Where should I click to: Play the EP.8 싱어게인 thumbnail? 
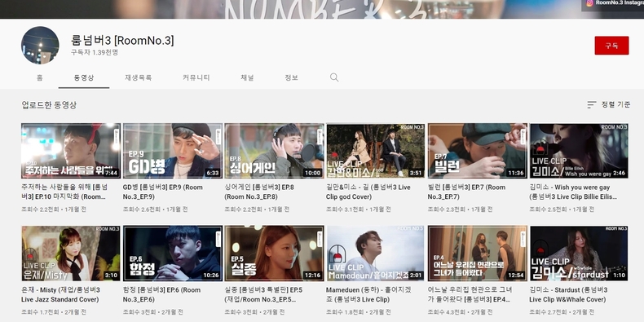pyautogui.click(x=274, y=151)
